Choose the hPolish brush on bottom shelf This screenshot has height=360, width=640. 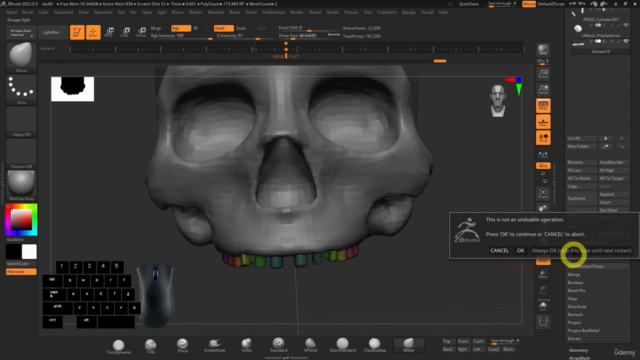[310, 346]
